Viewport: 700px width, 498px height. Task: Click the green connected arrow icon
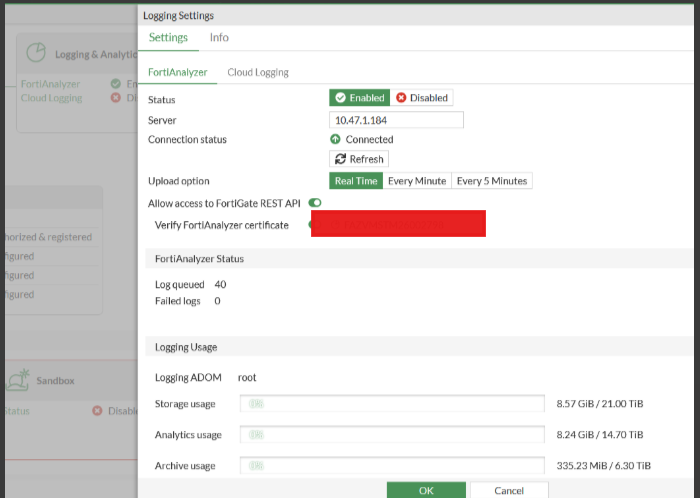click(335, 139)
